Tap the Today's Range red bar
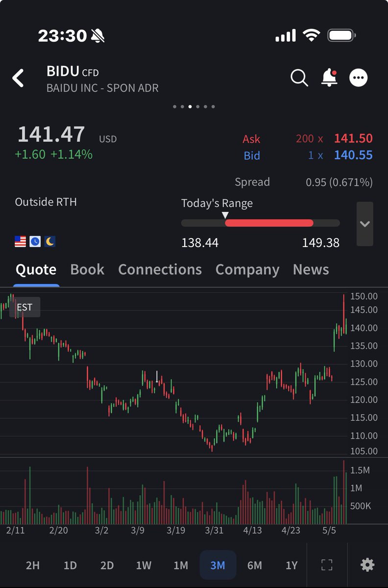388x588 pixels. 269,223
